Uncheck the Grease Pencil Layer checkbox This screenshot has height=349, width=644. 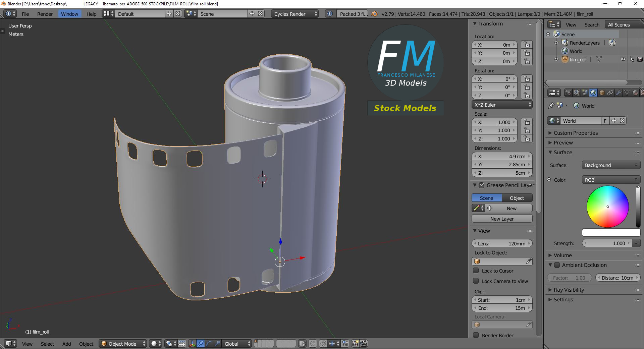(x=482, y=185)
